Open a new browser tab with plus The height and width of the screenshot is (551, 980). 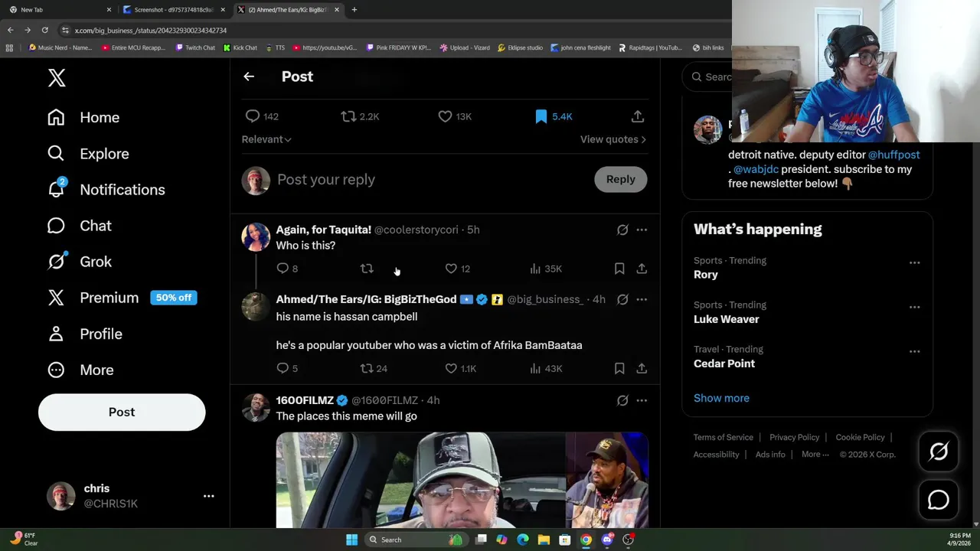point(354,10)
